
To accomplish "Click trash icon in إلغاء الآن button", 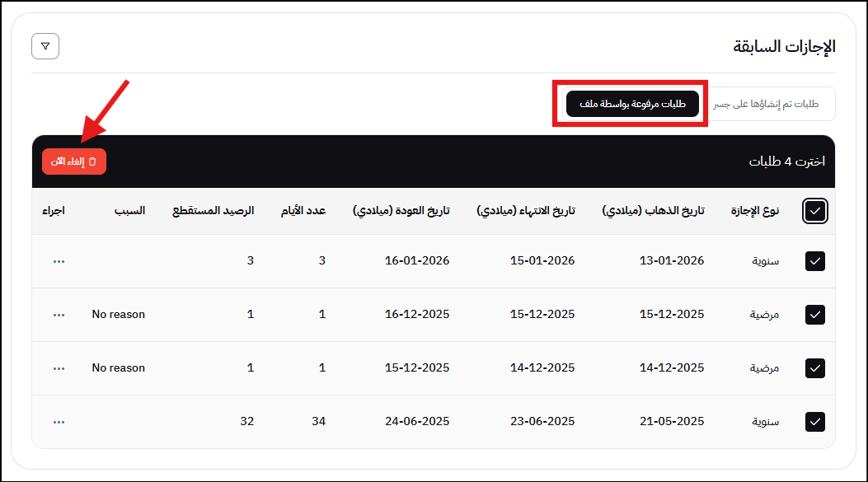I will [92, 161].
